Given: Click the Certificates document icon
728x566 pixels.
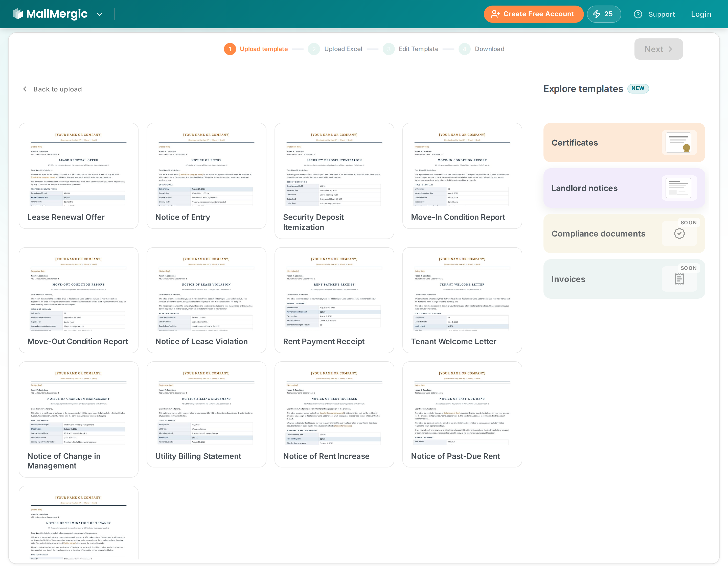Looking at the screenshot, I should 679,142.
